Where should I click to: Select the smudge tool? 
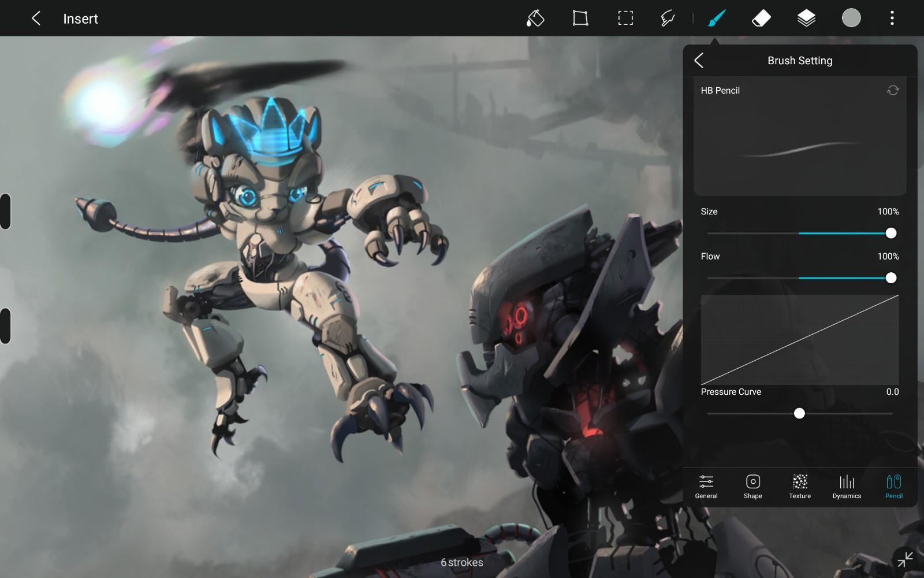point(668,18)
